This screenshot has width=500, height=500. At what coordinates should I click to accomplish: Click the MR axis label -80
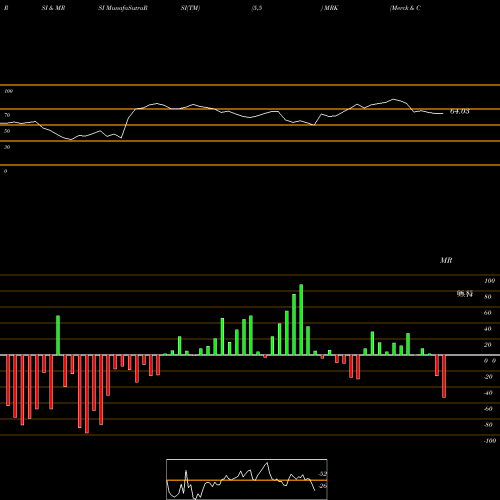click(x=488, y=425)
